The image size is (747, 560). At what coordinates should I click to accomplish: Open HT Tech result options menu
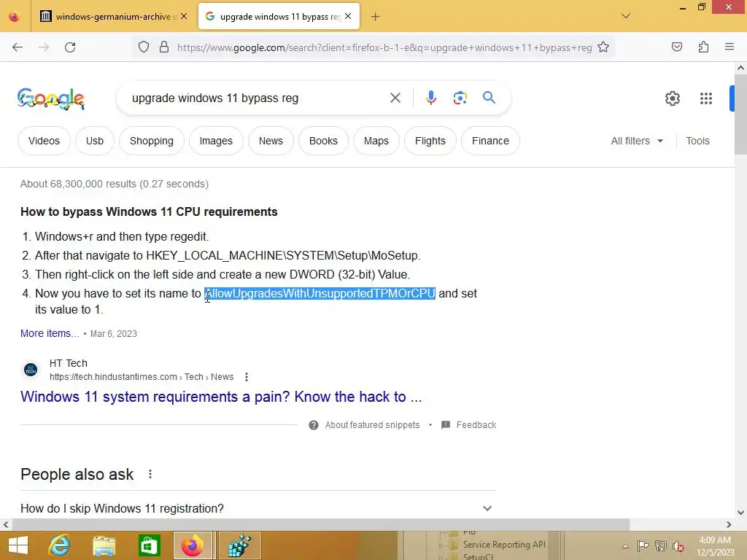click(x=247, y=377)
